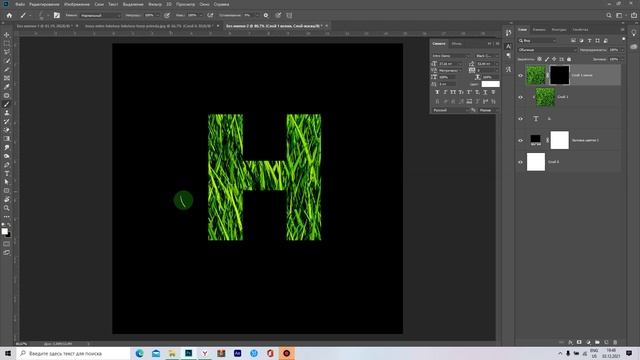Filter layers by pixel layers icon
Screen dimensions: 640x360
coord(573,41)
